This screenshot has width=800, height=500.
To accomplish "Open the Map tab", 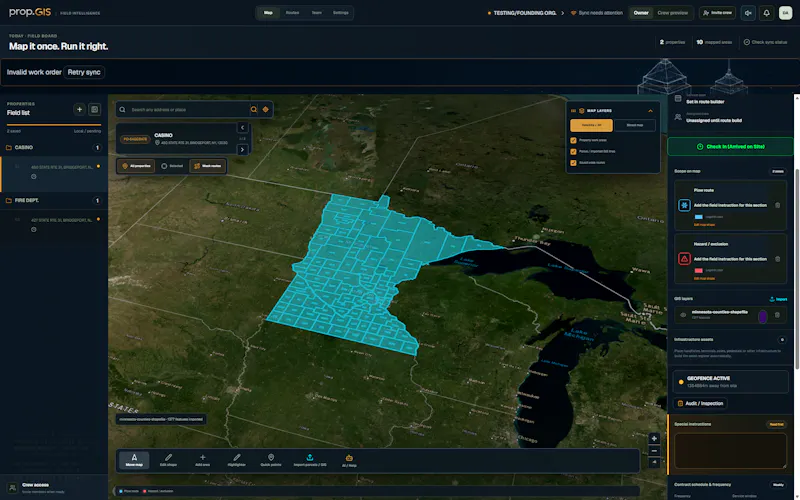I will coord(268,13).
